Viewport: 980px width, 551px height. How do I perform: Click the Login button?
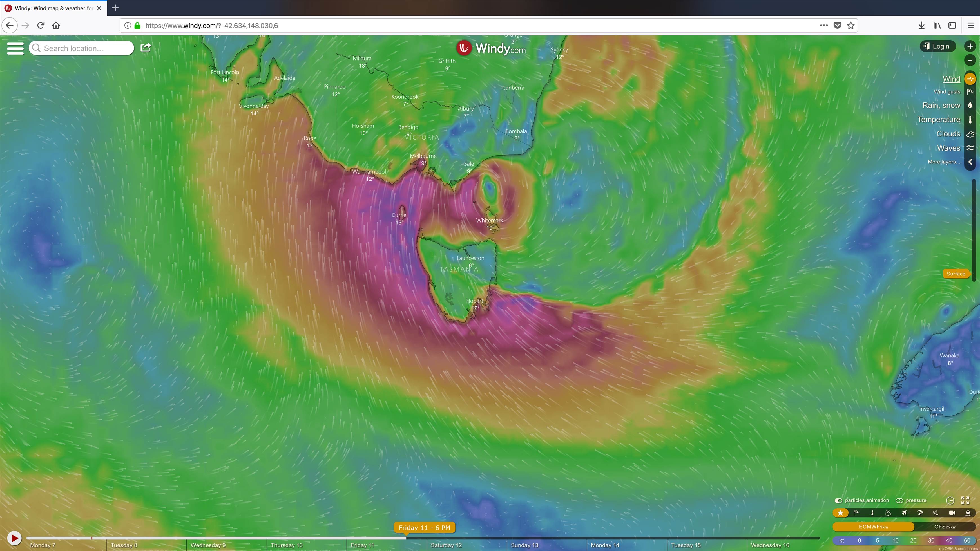(937, 46)
